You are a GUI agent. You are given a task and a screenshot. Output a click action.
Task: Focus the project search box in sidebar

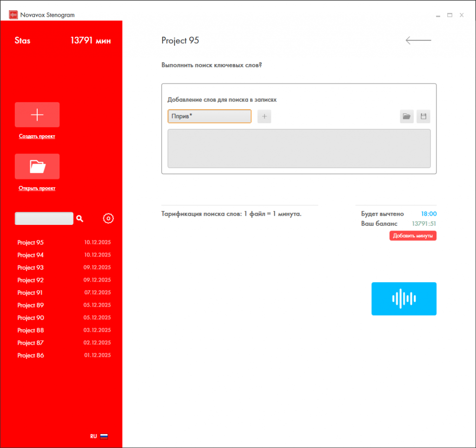click(x=44, y=218)
